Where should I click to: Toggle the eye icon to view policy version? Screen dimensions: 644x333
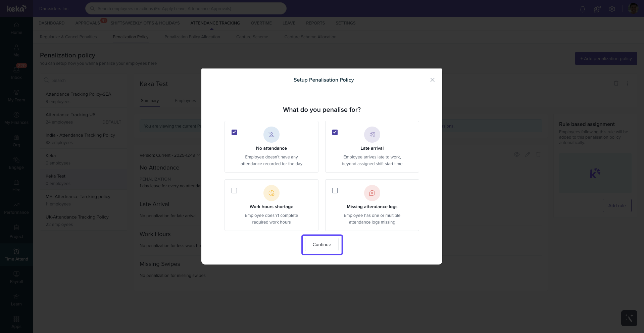pyautogui.click(x=517, y=154)
